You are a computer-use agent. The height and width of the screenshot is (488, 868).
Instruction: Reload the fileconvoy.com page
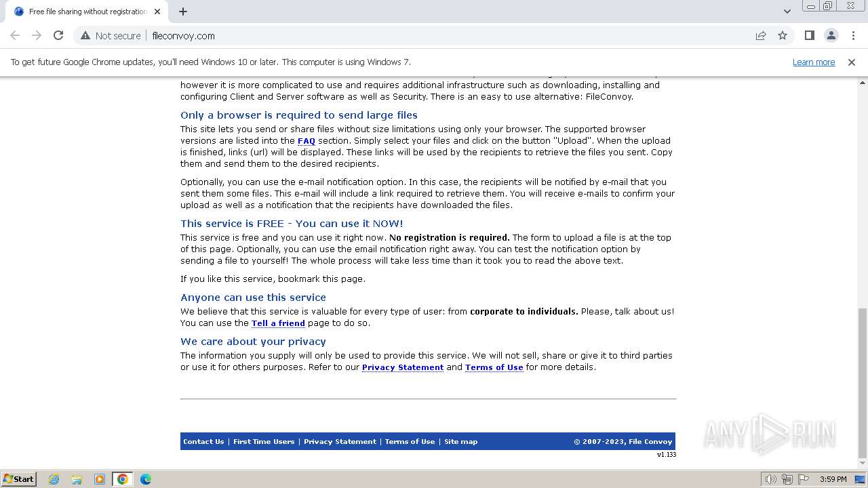58,35
